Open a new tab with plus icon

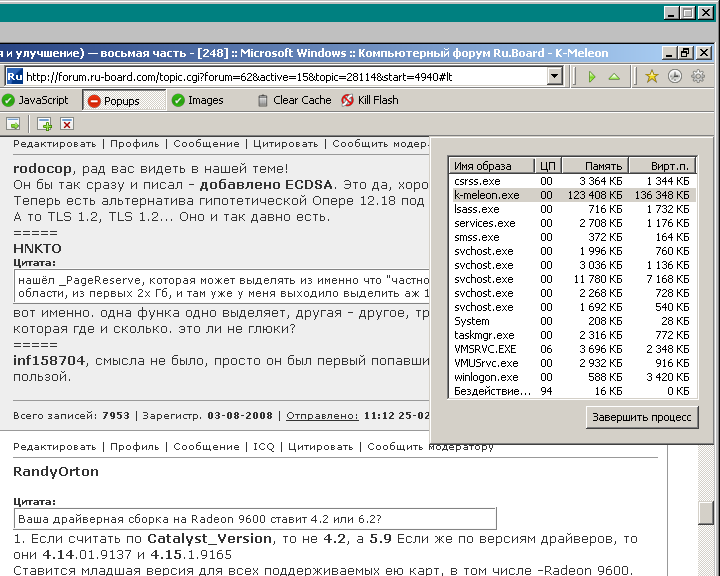[x=45, y=124]
